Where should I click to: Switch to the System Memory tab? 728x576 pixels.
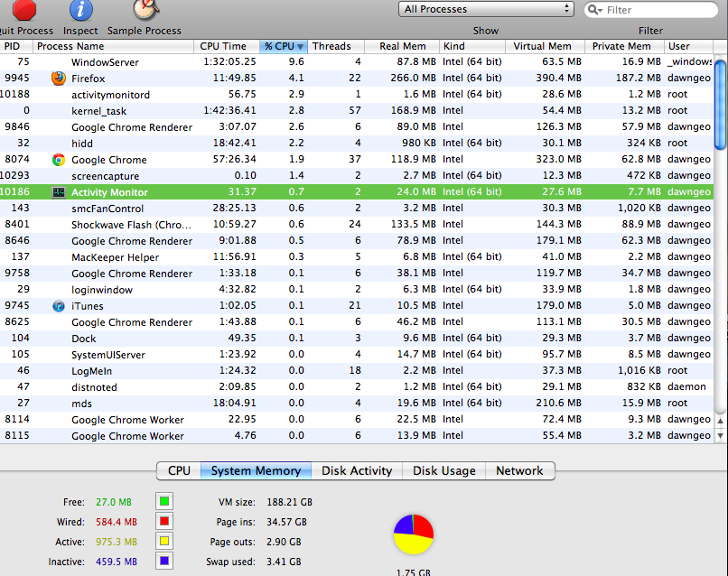pyautogui.click(x=256, y=470)
